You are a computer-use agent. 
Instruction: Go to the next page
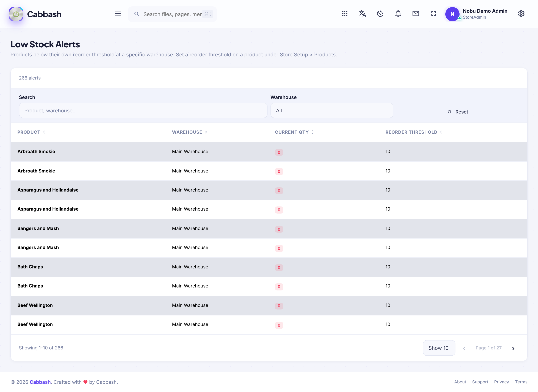[513, 348]
